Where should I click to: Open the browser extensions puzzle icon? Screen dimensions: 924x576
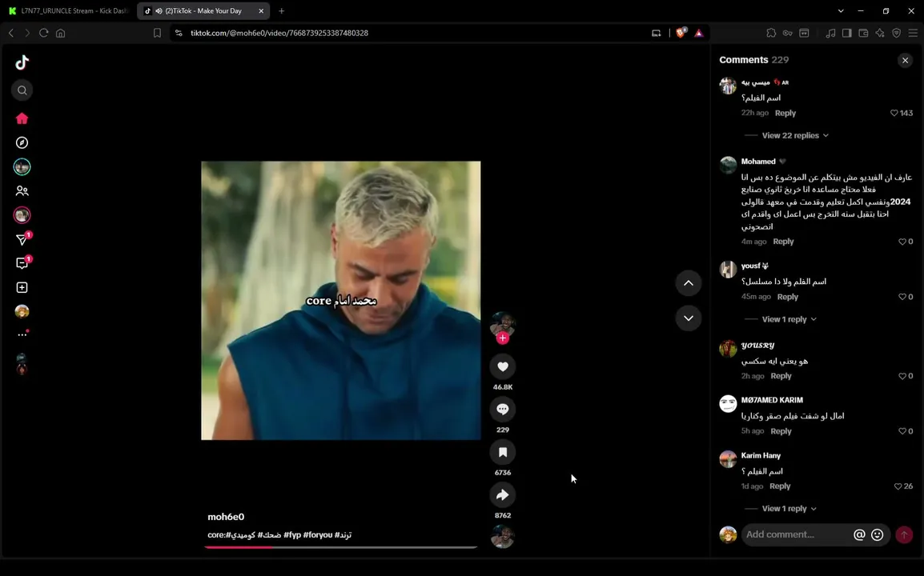771,33
